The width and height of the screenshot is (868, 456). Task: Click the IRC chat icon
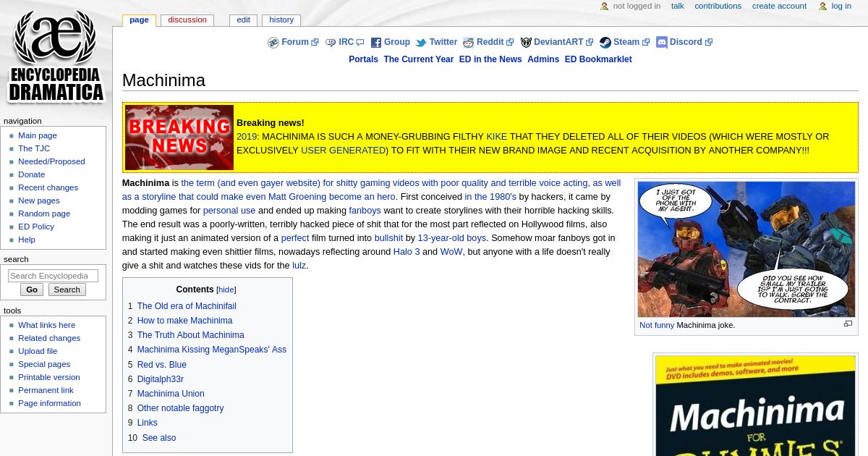tap(331, 43)
